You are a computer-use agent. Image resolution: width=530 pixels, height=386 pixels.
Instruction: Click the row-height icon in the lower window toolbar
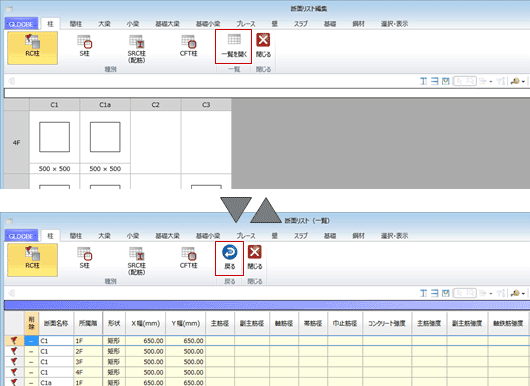point(434,293)
